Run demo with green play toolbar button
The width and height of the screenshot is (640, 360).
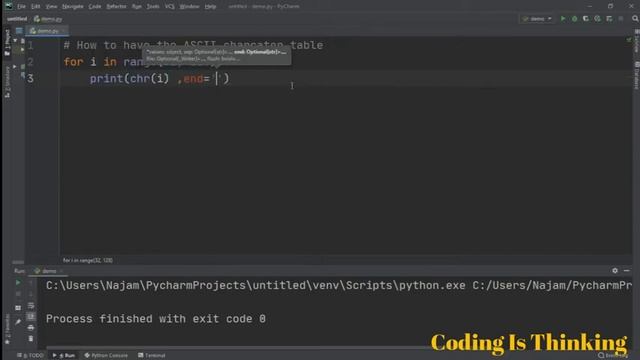563,19
